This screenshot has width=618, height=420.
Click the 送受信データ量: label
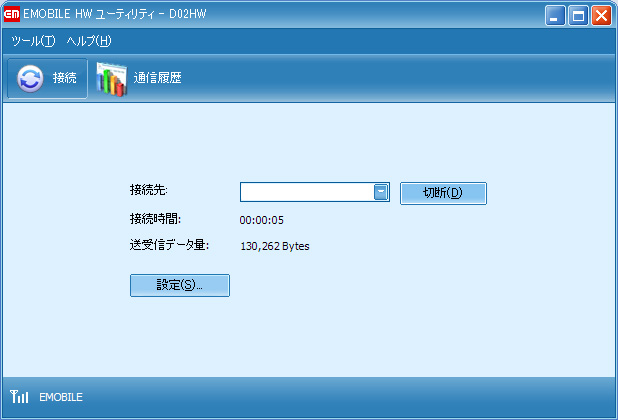pyautogui.click(x=169, y=245)
